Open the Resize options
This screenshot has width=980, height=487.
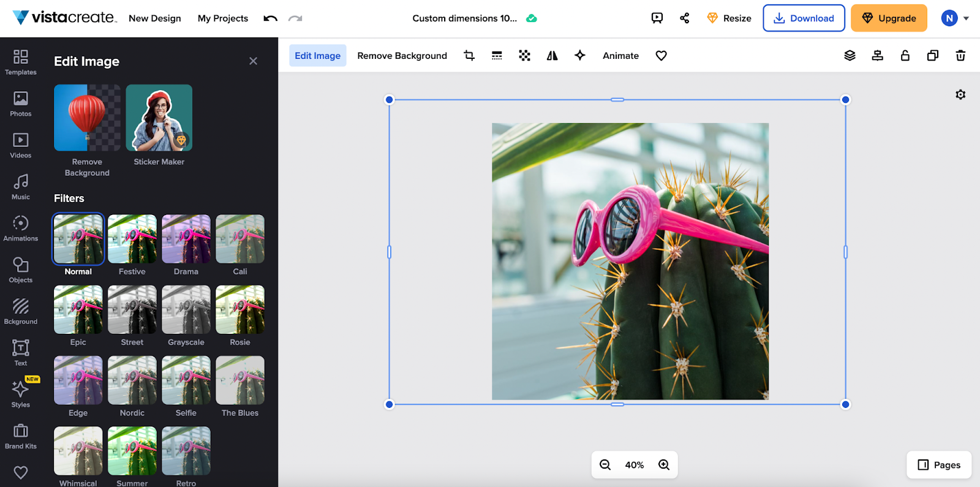(x=729, y=18)
